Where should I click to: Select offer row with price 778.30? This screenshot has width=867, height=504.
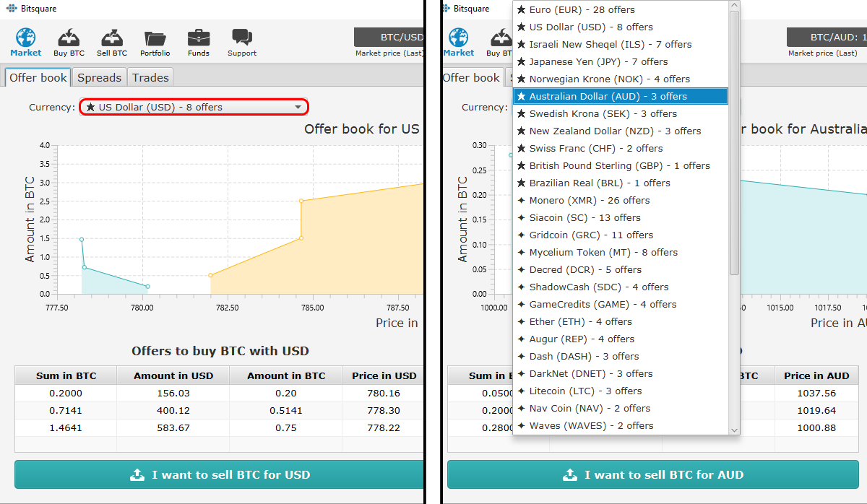[219, 411]
